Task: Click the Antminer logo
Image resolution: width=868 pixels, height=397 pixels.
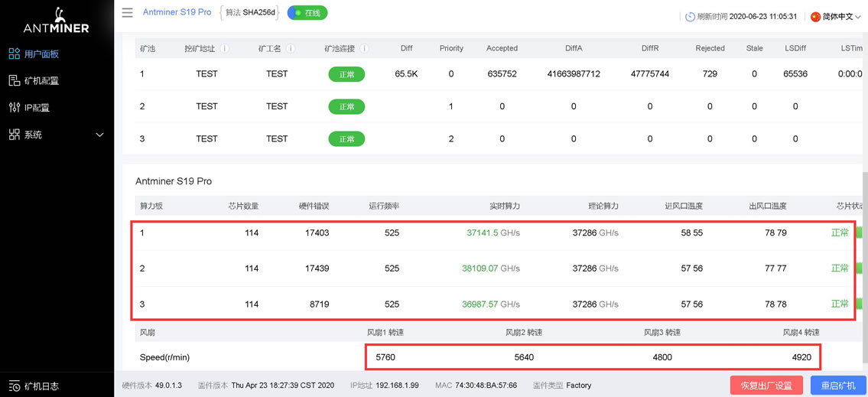Action: click(56, 21)
